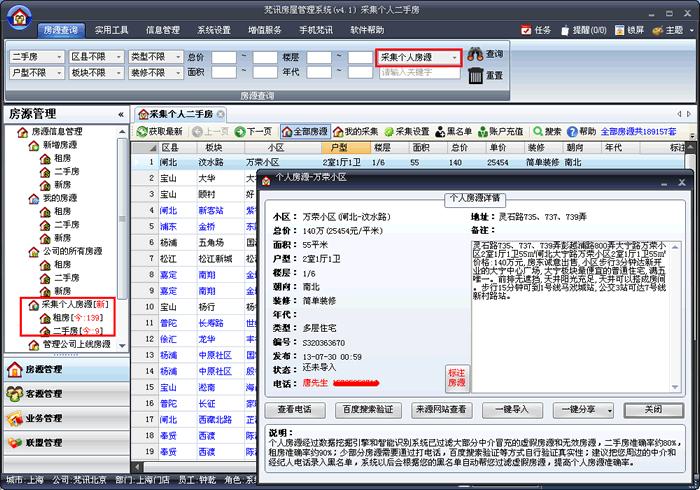Close the 采集个人二手房 tab with its x icon
The width and height of the screenshot is (700, 490).
(221, 114)
